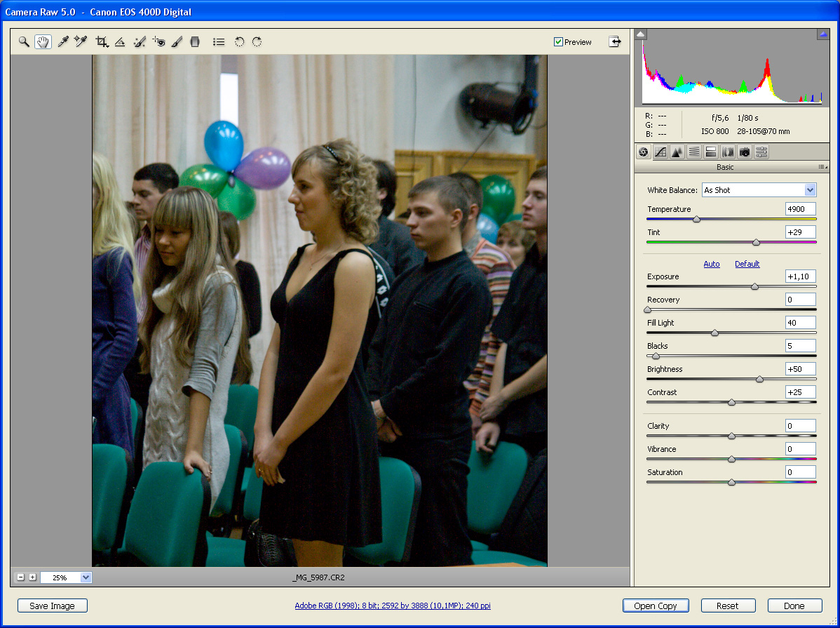Select the Zoom tool magnifier
Screen dimensions: 840x628
click(24, 42)
